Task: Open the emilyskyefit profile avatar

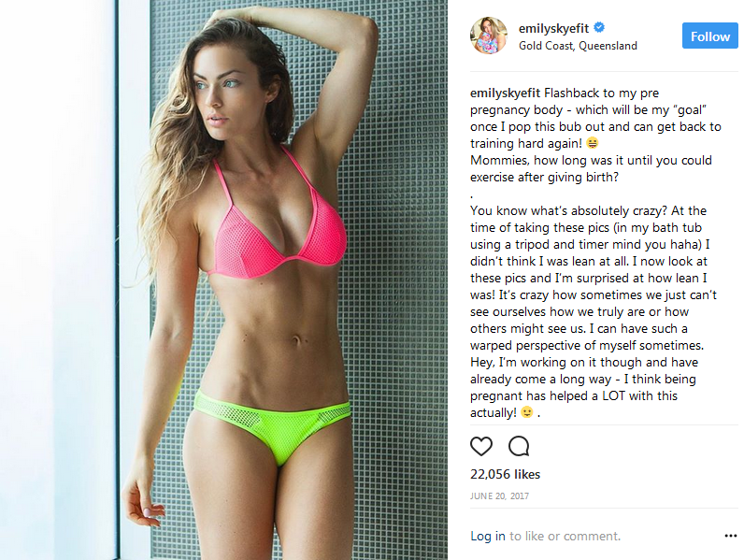Action: pyautogui.click(x=489, y=36)
